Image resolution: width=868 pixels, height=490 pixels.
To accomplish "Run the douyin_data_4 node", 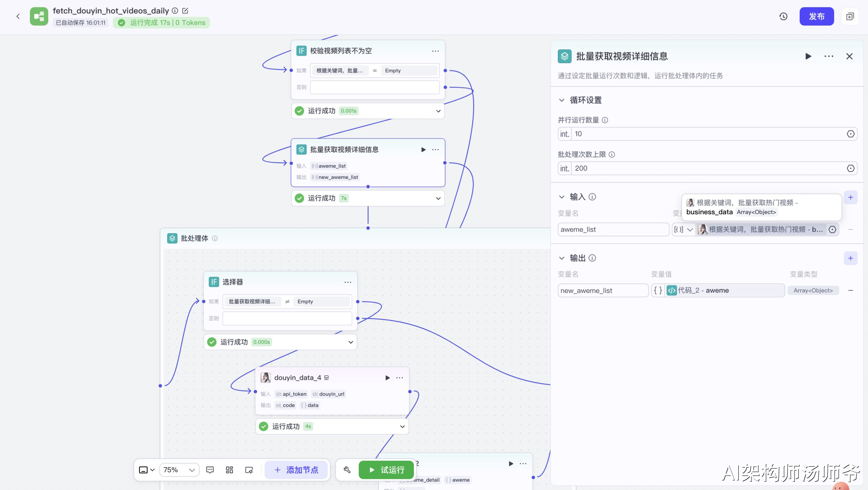I will pos(387,378).
